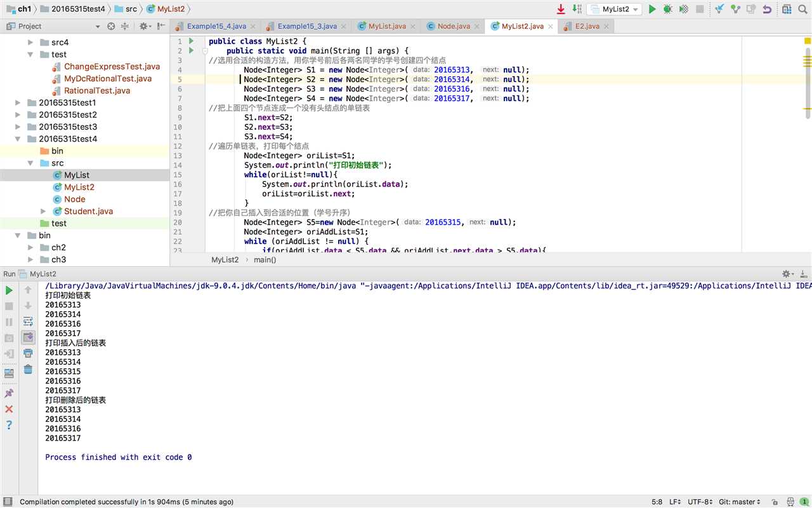Image resolution: width=812 pixels, height=508 pixels.
Task: Click the ch1 breadcrumb
Action: 18,9
